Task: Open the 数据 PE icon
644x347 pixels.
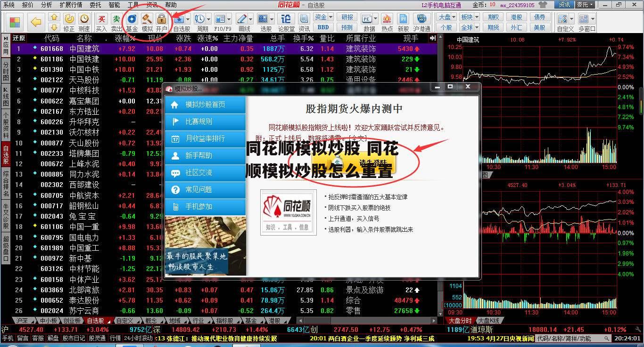Action: click(x=367, y=19)
